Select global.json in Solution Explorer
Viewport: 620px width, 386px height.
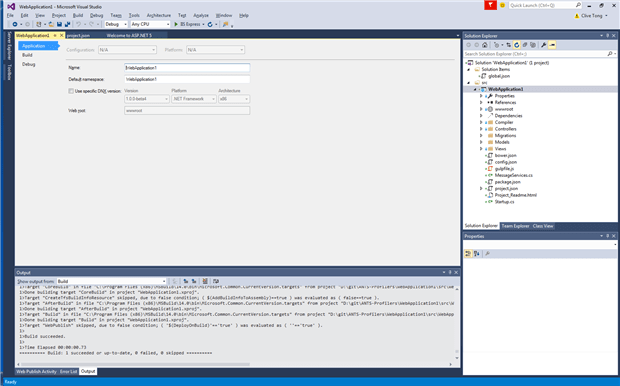pos(499,76)
